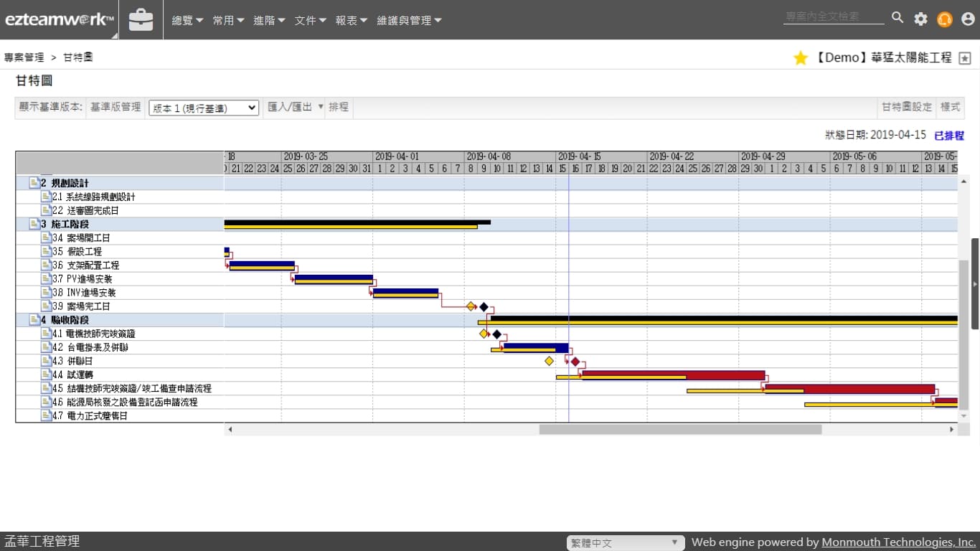Open the Monmouth Technologies, Inc. link
The height and width of the screenshot is (551, 980).
[x=898, y=542]
